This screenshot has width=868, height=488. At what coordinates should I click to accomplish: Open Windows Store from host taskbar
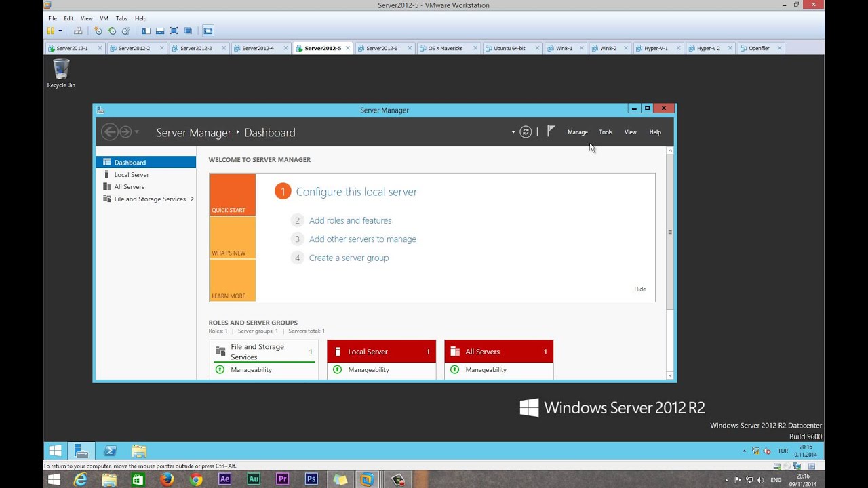138,479
